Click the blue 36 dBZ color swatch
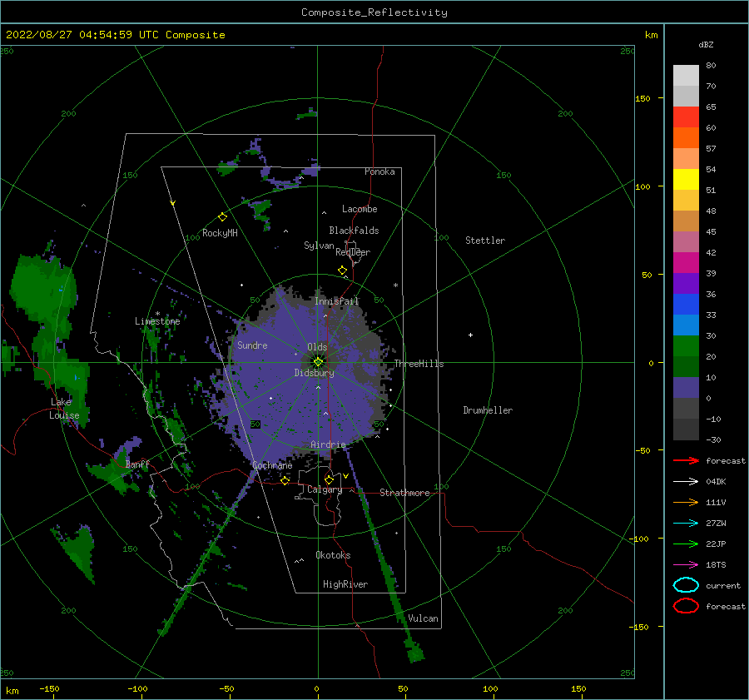The image size is (749, 700). point(686,305)
